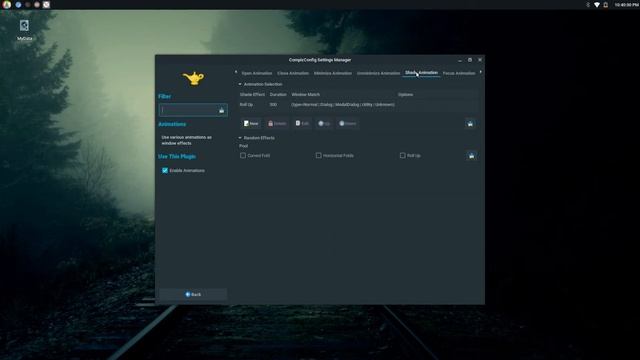Open the Bluetooth tray indicator
Screen dimensions: 640x360
pyautogui.click(x=588, y=5)
